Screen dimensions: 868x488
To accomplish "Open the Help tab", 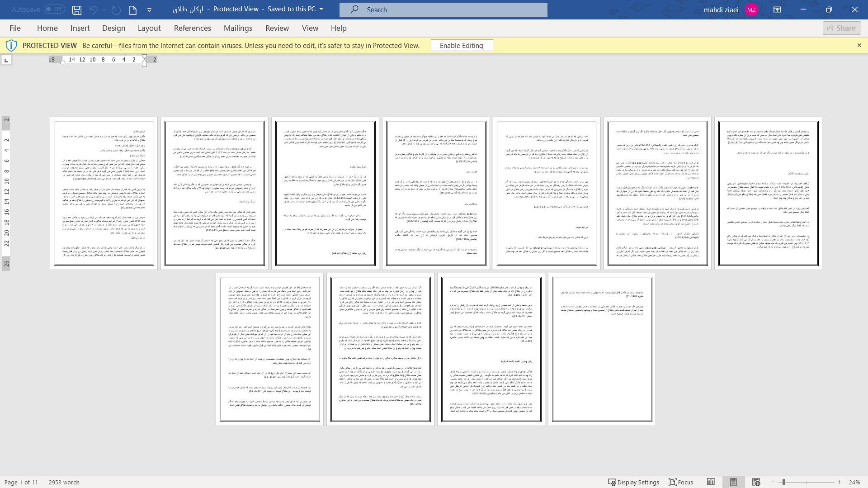I will point(339,28).
